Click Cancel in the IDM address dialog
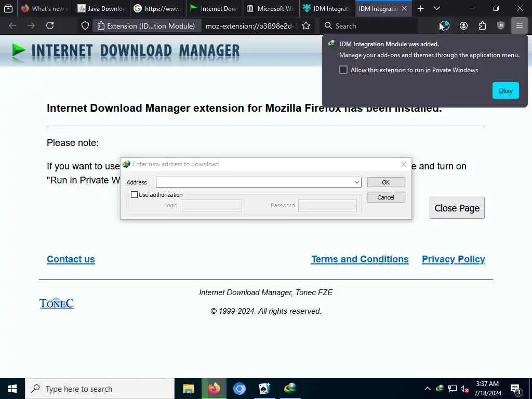532x399 pixels. click(x=386, y=197)
